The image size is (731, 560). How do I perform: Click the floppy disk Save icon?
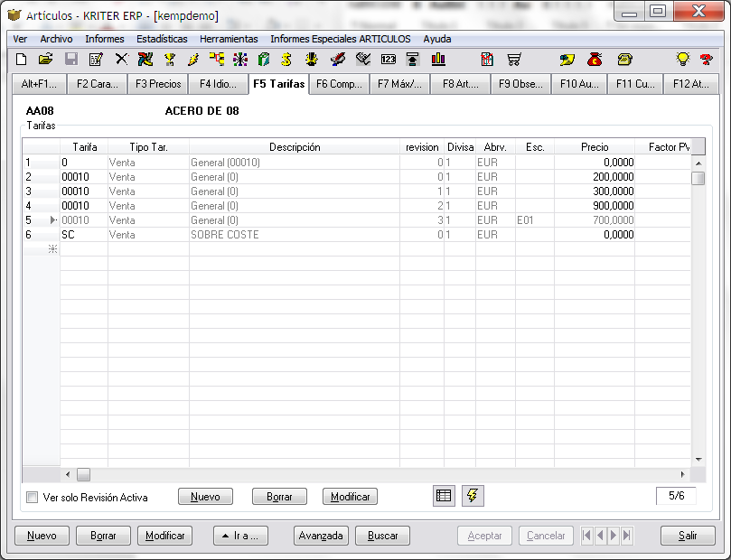(71, 60)
